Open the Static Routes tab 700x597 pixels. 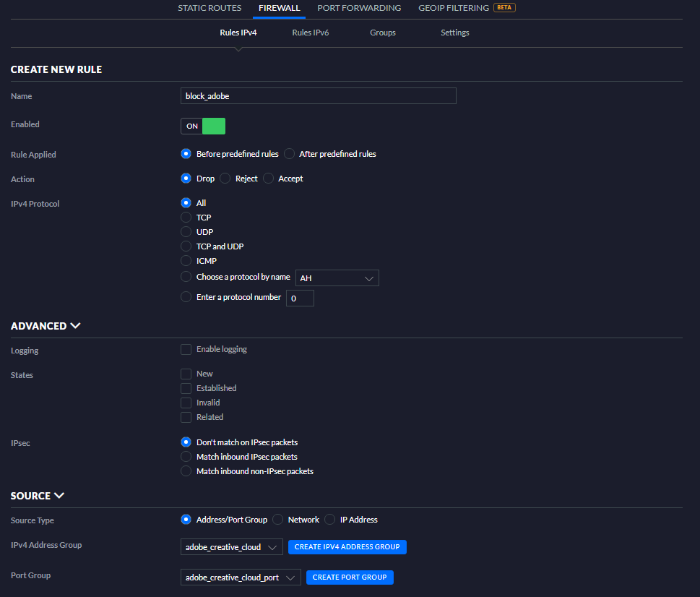(x=209, y=8)
